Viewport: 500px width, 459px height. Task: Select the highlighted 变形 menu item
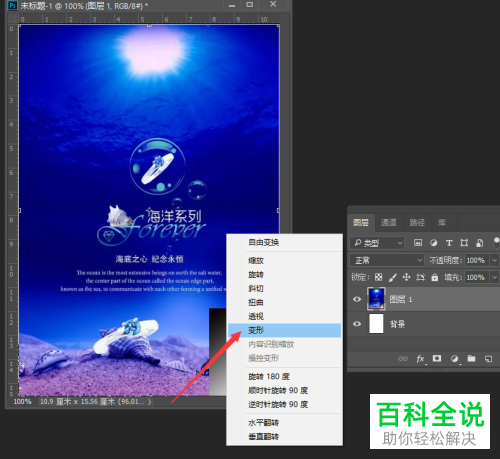click(284, 330)
